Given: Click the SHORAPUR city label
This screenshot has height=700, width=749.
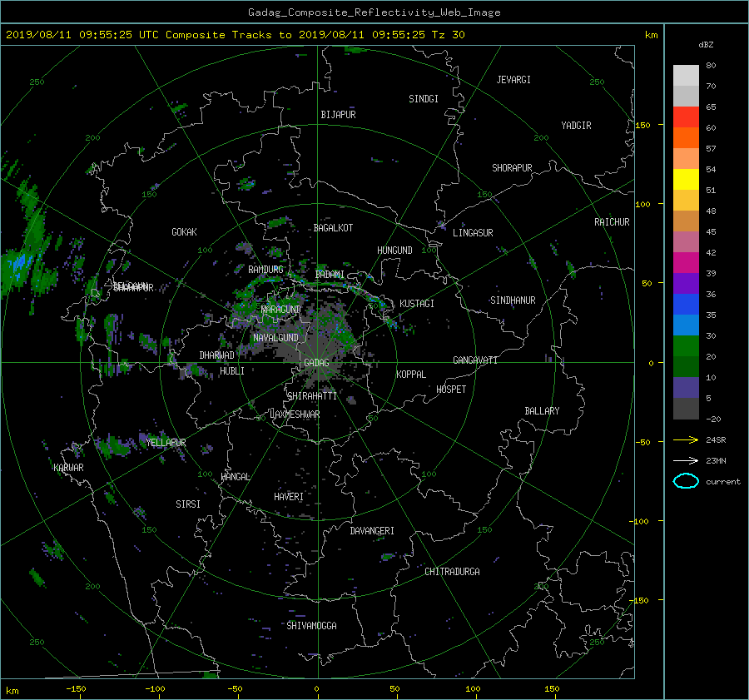Looking at the screenshot, I should tap(512, 168).
